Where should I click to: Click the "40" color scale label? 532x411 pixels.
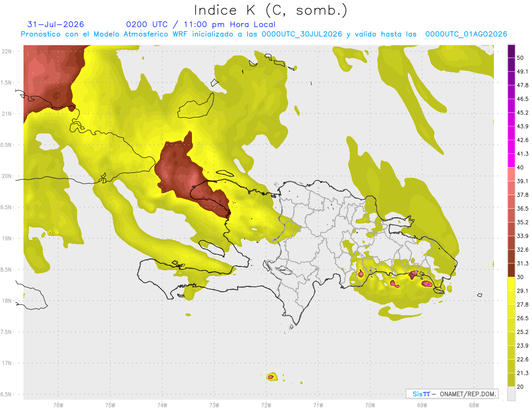coord(520,168)
